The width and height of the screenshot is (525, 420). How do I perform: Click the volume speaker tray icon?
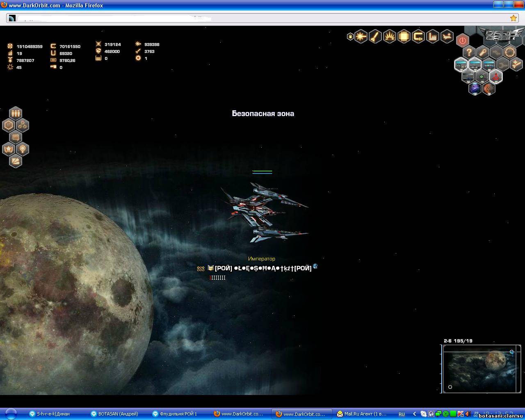[468, 414]
